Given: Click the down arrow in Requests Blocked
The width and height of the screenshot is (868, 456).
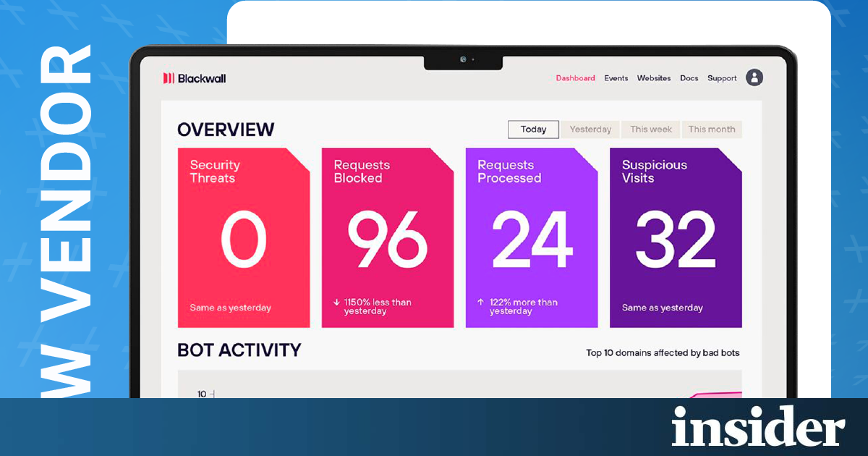Looking at the screenshot, I should click(336, 303).
